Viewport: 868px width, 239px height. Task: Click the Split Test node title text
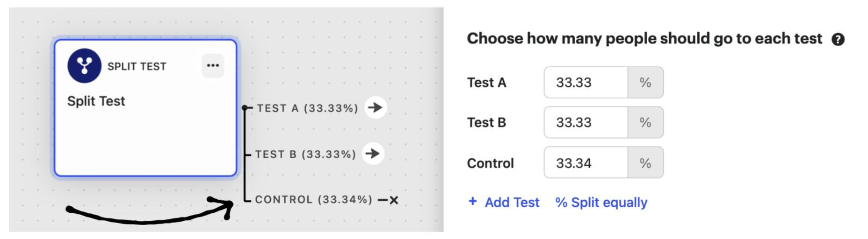pos(96,101)
